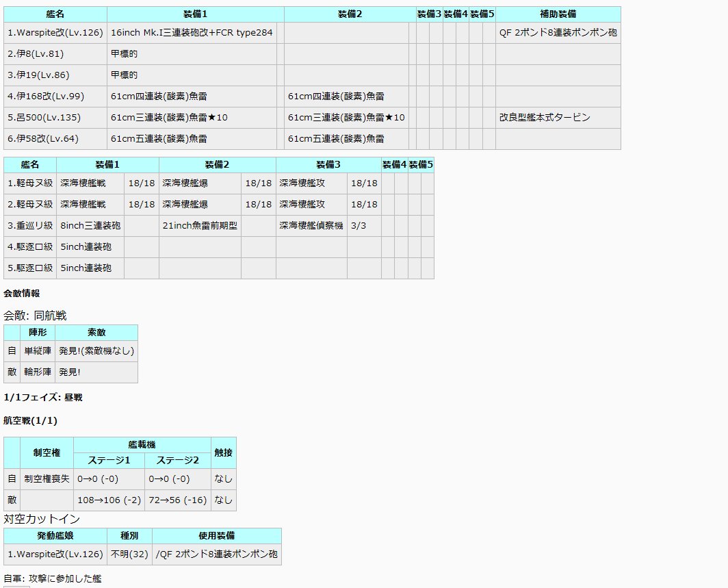Screen dimensions: 728x588
Task: Click the '会敵情報' heading
Action: [x=22, y=294]
